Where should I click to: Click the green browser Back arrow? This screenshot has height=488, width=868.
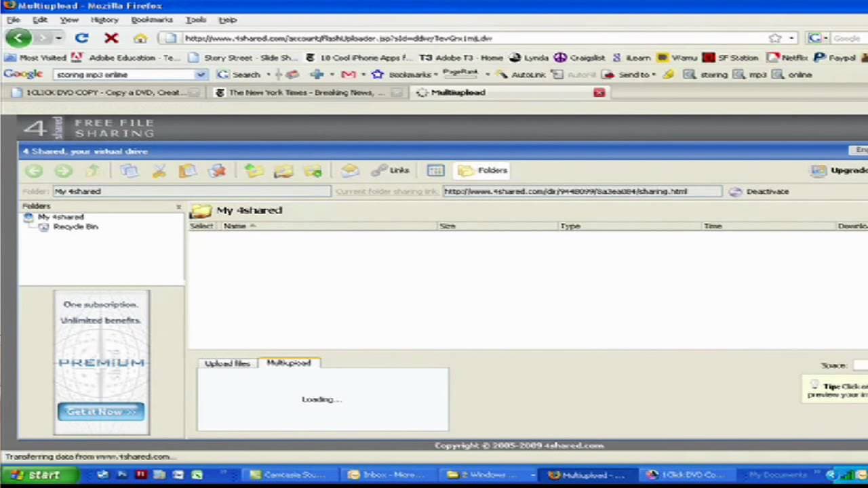pyautogui.click(x=18, y=38)
